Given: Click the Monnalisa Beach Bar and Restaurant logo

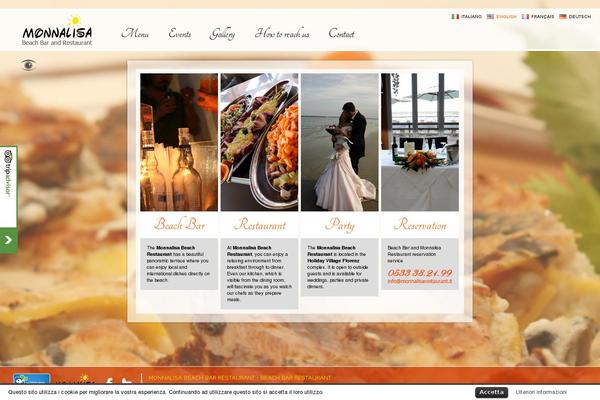Looking at the screenshot, I should tap(57, 31).
